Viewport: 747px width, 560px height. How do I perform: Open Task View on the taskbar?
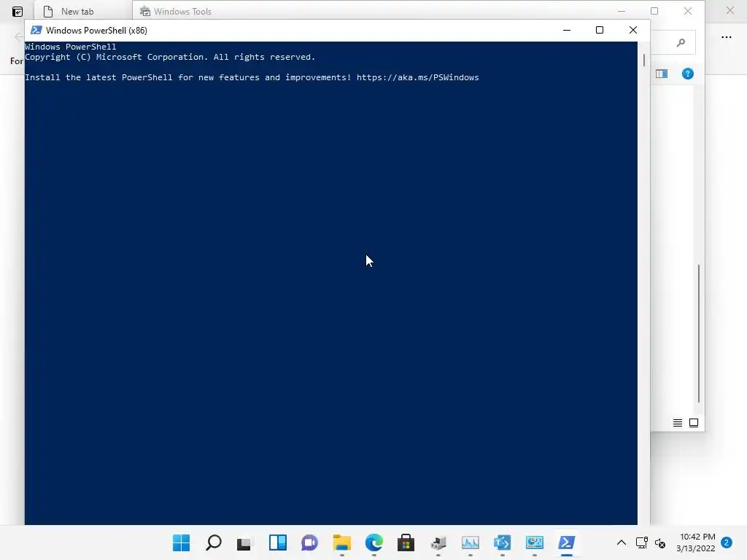[x=245, y=542]
